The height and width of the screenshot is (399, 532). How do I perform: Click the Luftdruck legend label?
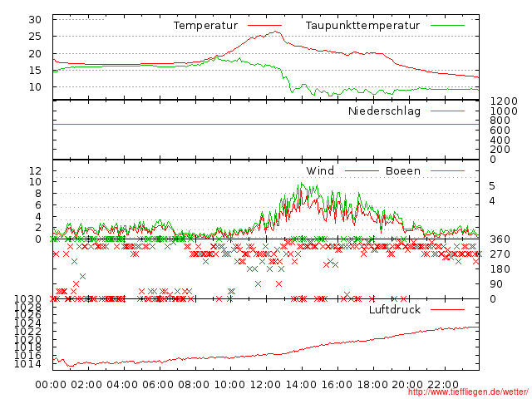click(395, 309)
